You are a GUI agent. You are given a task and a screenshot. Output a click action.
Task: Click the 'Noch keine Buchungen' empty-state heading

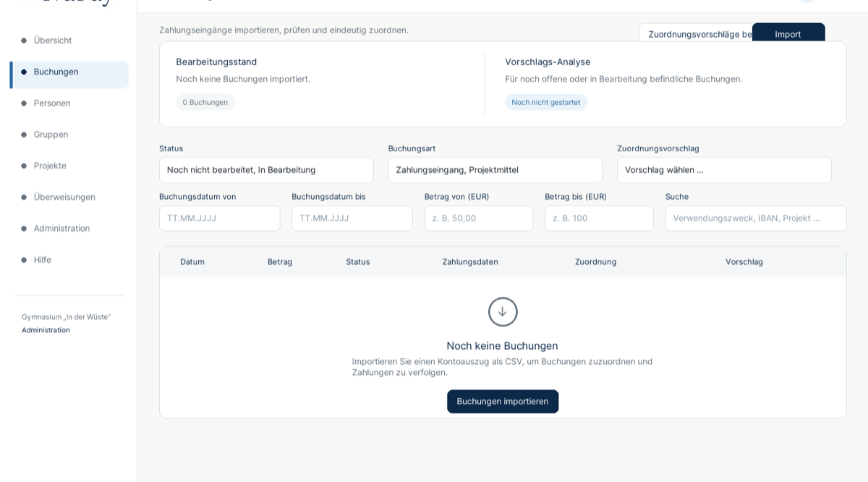pos(503,346)
